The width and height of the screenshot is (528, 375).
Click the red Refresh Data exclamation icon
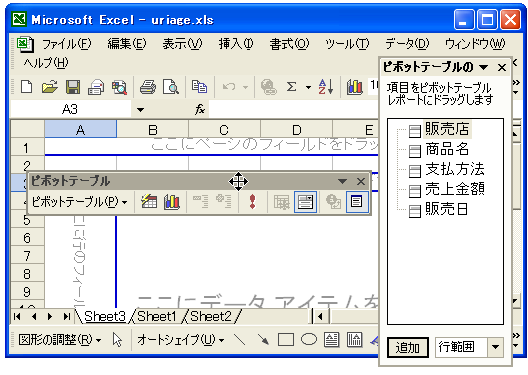click(x=252, y=202)
